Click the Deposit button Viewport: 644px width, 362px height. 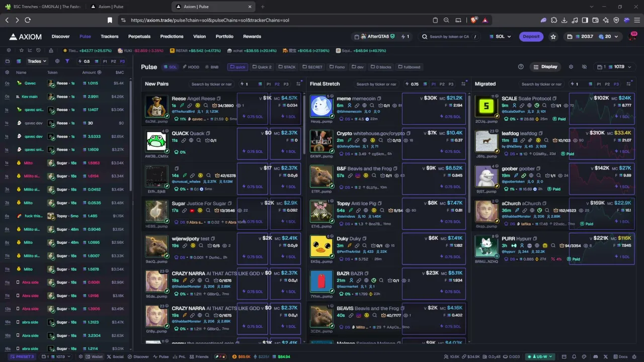(x=531, y=37)
